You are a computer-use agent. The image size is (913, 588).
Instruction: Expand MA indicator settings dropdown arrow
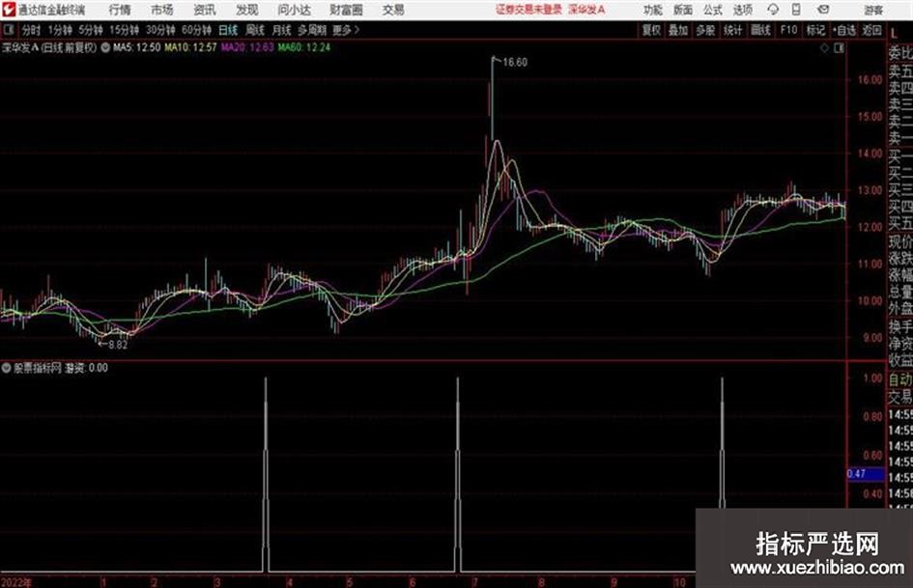click(105, 47)
